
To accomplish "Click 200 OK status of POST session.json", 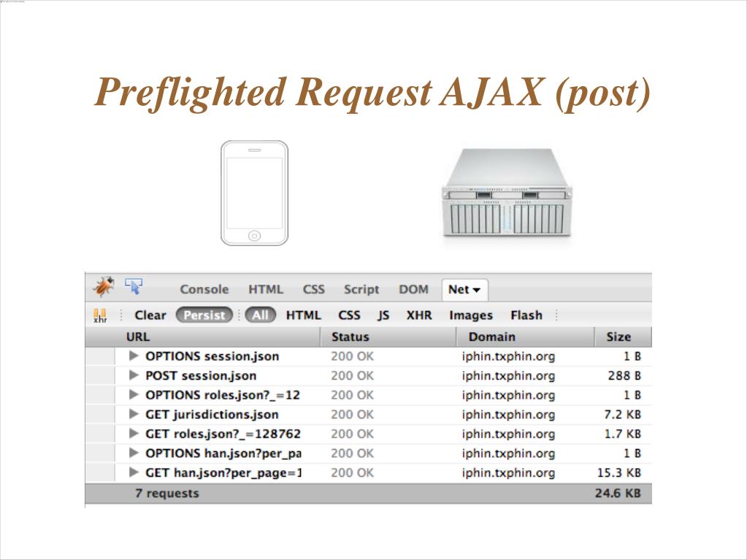I will (x=352, y=376).
